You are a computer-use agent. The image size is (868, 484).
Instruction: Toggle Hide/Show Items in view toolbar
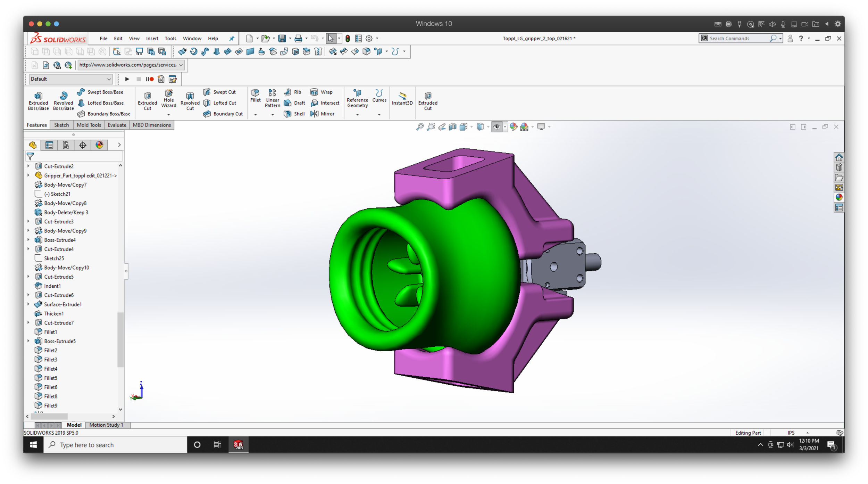496,127
